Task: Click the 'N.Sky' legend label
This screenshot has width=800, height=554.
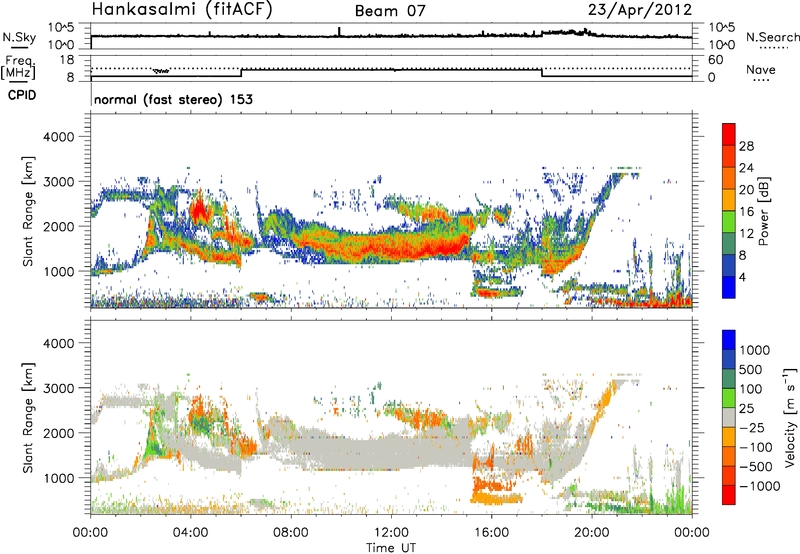Action: click(x=19, y=37)
